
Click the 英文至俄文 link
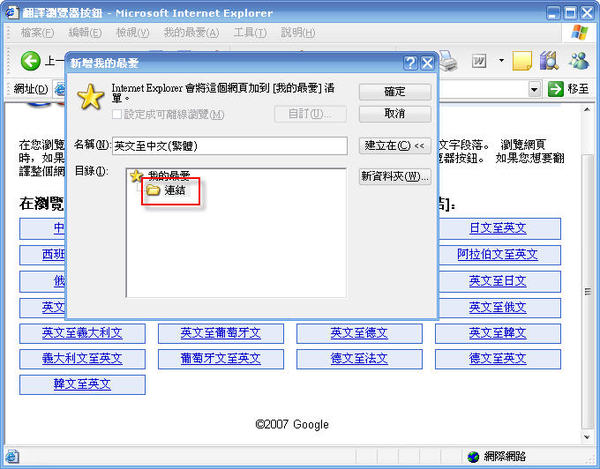497,307
